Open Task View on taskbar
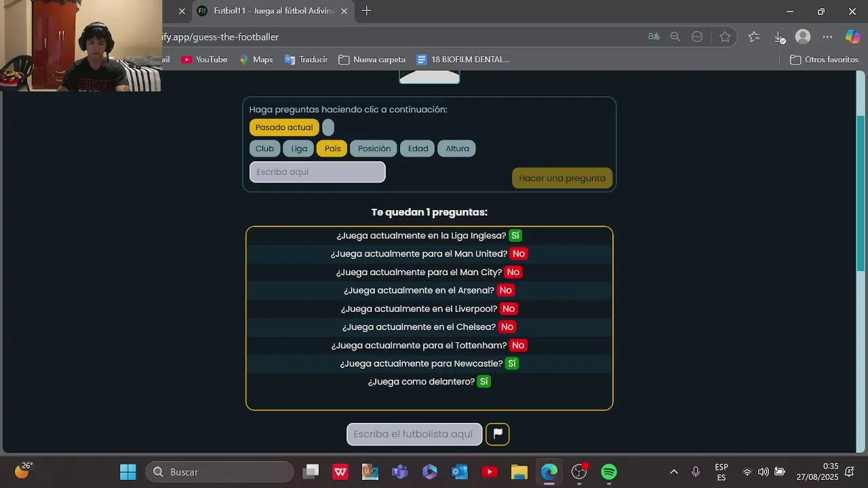 tap(311, 472)
